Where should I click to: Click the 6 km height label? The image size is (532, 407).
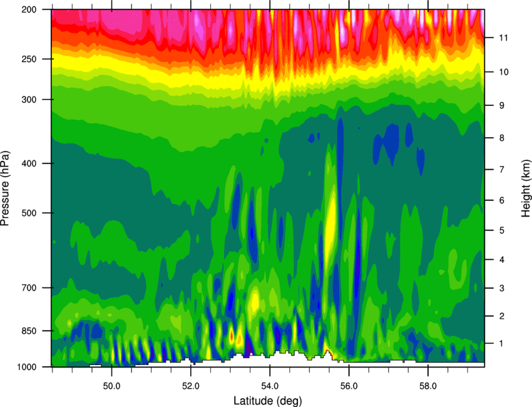coord(502,200)
